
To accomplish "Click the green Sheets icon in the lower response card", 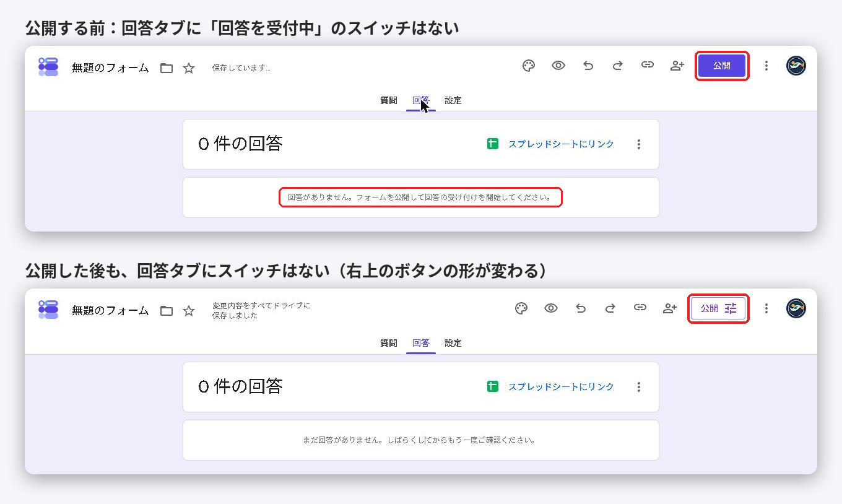I will [x=493, y=387].
